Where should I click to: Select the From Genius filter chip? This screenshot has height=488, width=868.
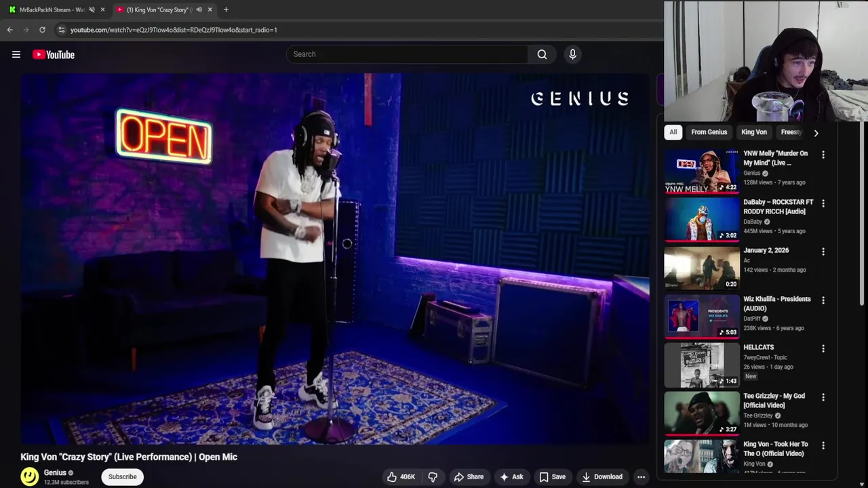pyautogui.click(x=709, y=132)
